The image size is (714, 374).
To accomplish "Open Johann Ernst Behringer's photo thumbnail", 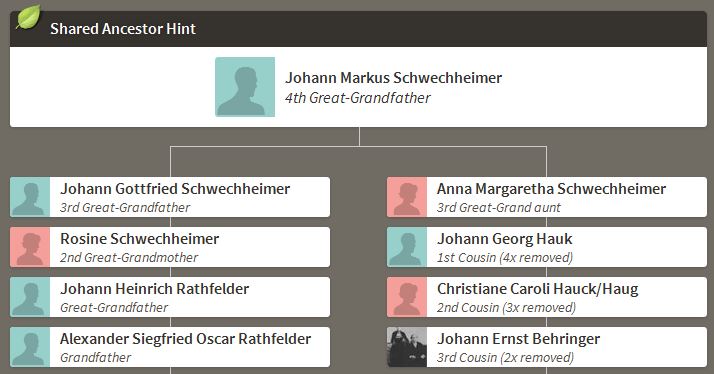I will [x=407, y=347].
